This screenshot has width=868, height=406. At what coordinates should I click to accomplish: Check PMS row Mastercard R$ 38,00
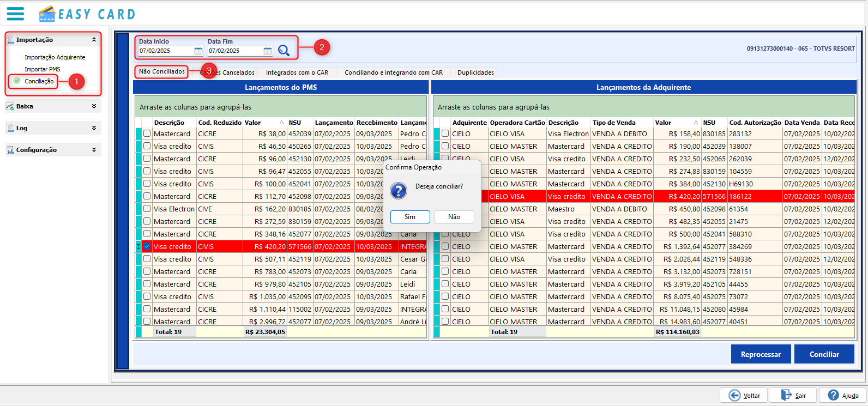147,134
